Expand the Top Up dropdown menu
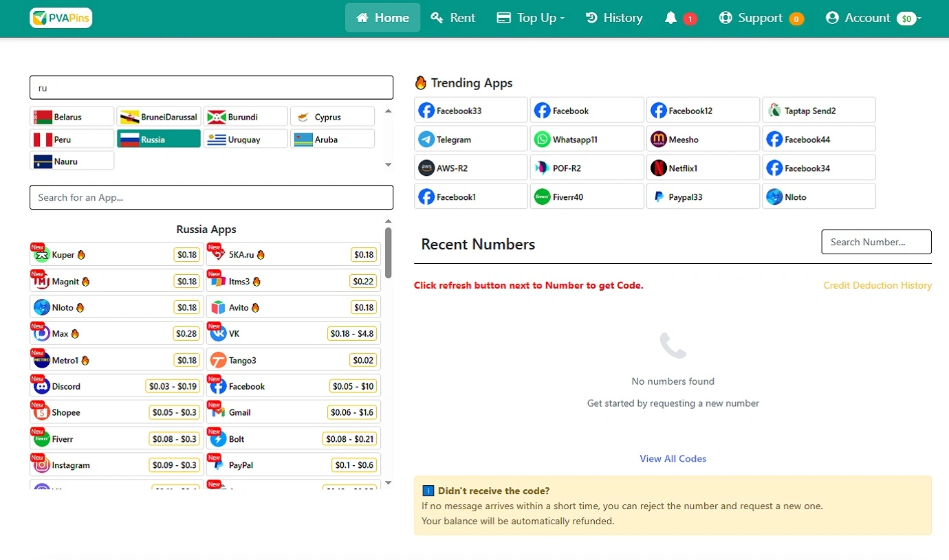This screenshot has height=560, width=949. coord(530,18)
